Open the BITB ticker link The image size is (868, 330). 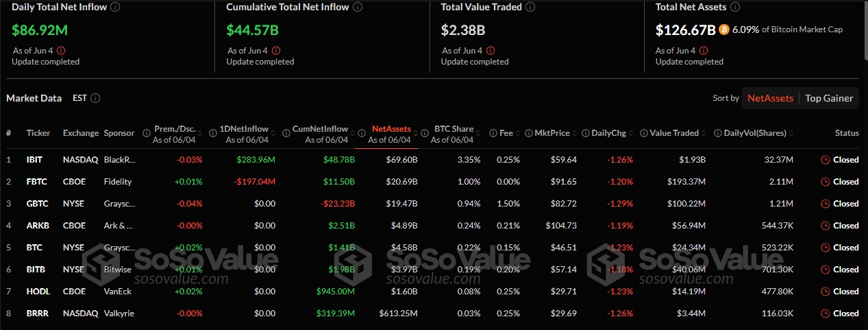(x=35, y=270)
